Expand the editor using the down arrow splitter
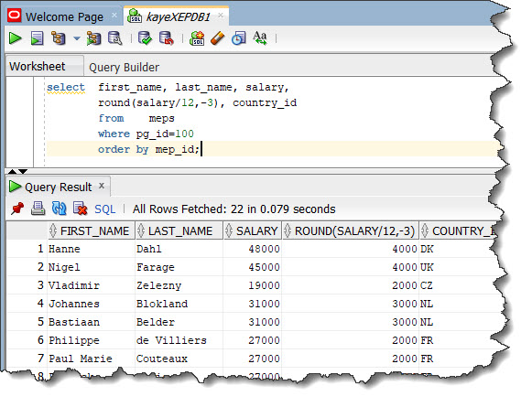 tap(23, 171)
